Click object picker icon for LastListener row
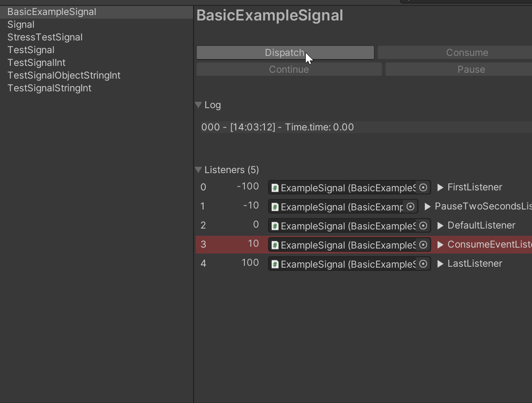532x403 pixels. click(x=423, y=264)
